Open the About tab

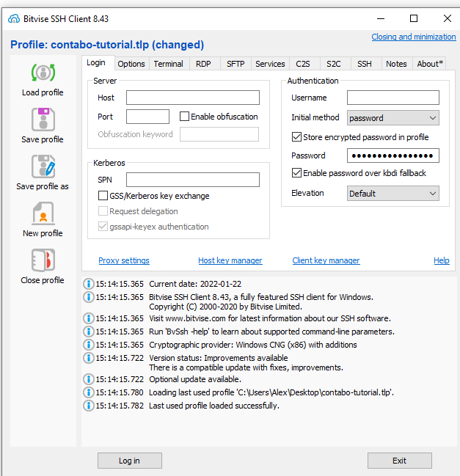[430, 64]
